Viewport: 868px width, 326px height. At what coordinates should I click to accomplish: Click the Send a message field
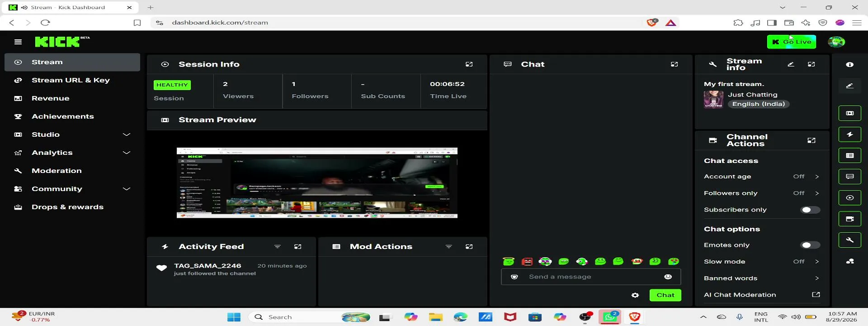click(591, 277)
